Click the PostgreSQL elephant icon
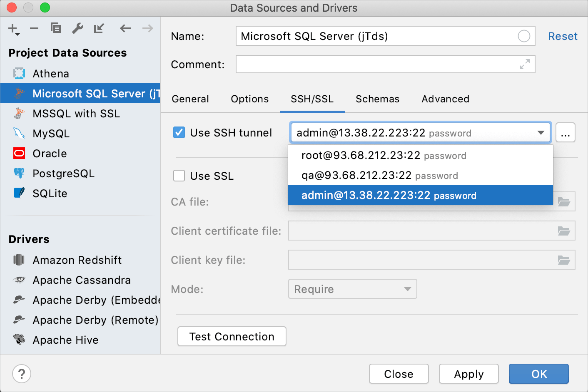The image size is (588, 392). click(x=19, y=174)
